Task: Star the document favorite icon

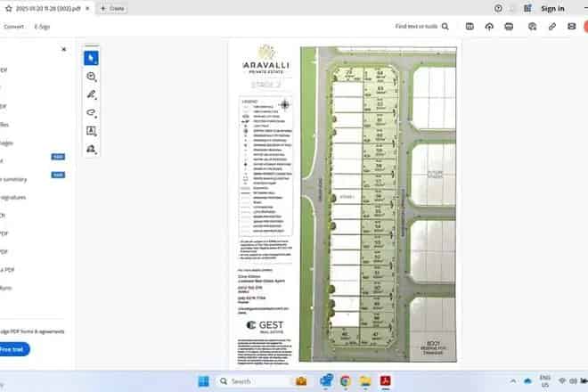Action: pyautogui.click(x=9, y=8)
